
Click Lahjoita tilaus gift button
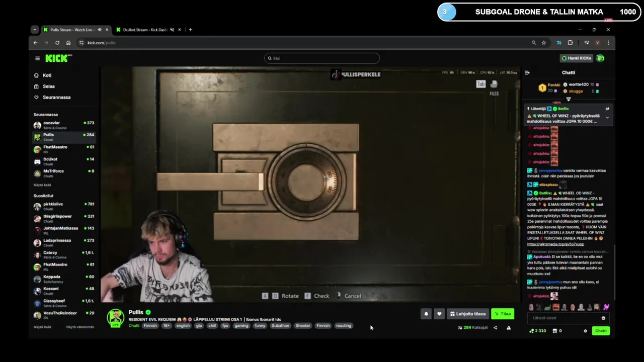point(468,314)
